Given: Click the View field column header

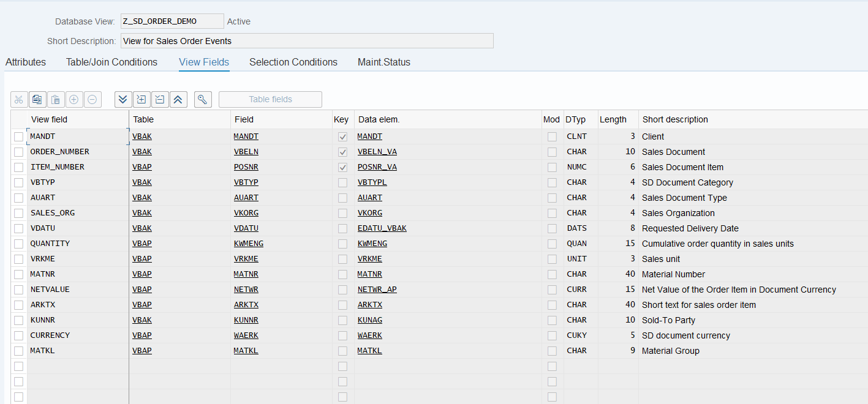Looking at the screenshot, I should [x=78, y=119].
